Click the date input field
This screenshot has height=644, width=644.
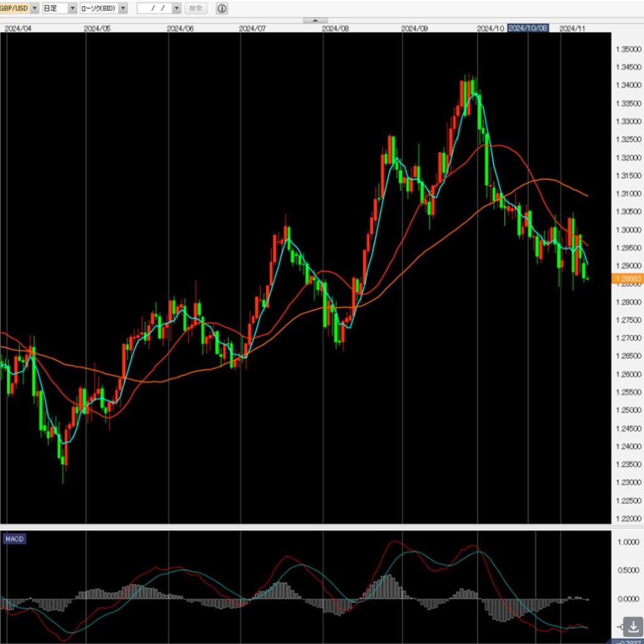(x=153, y=8)
